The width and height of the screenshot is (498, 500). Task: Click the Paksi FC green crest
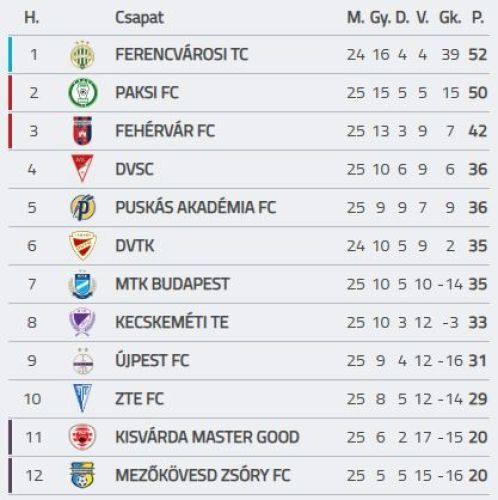[x=83, y=93]
